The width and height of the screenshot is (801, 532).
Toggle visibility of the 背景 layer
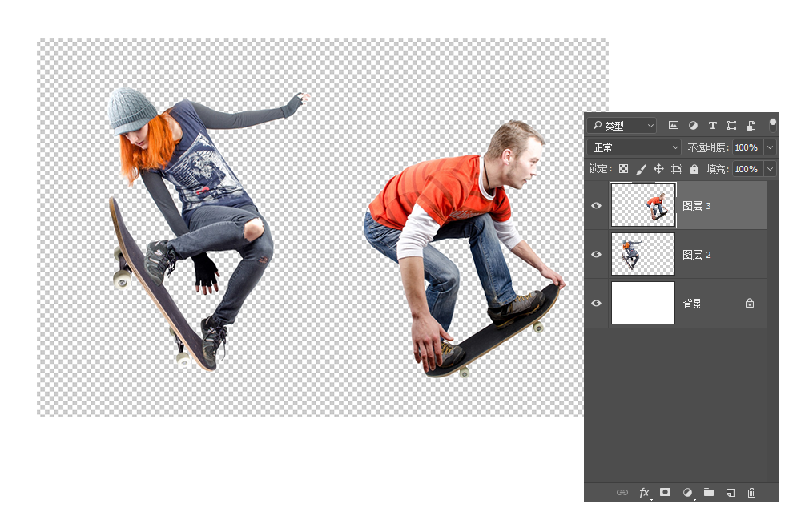pyautogui.click(x=596, y=304)
